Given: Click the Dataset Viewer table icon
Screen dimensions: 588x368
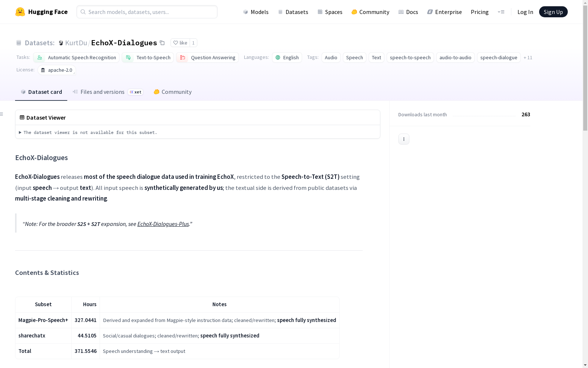Looking at the screenshot, I should [x=22, y=117].
